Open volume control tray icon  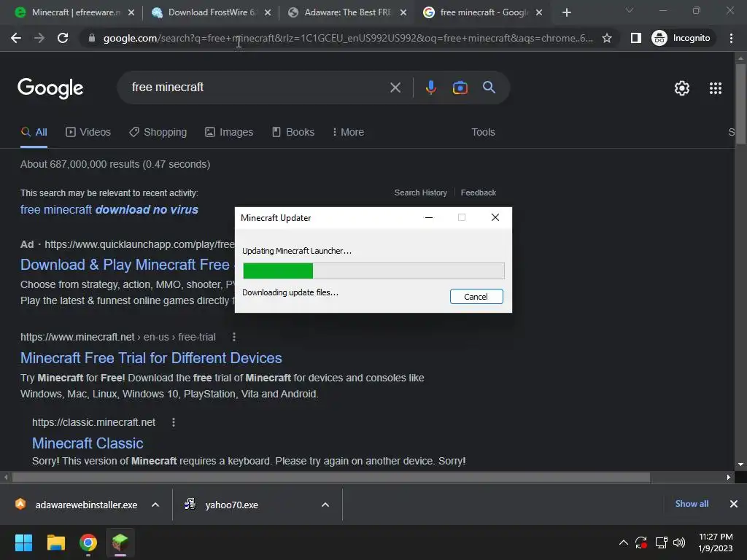point(679,542)
